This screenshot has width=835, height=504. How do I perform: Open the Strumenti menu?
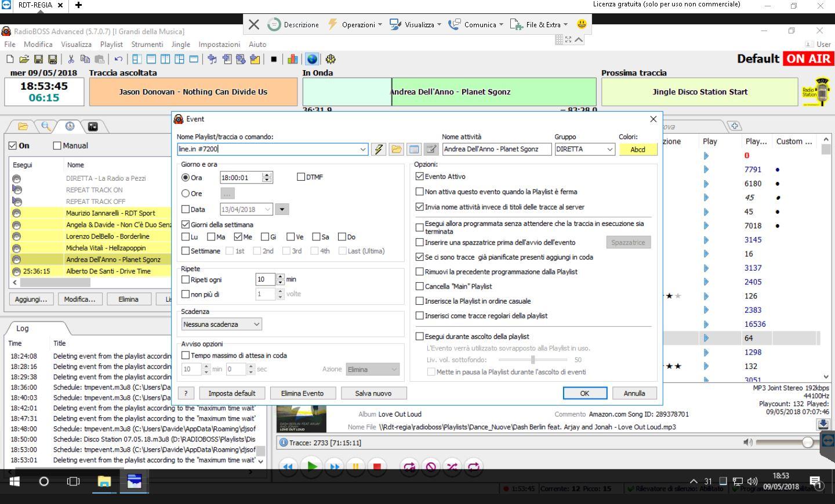pos(147,44)
